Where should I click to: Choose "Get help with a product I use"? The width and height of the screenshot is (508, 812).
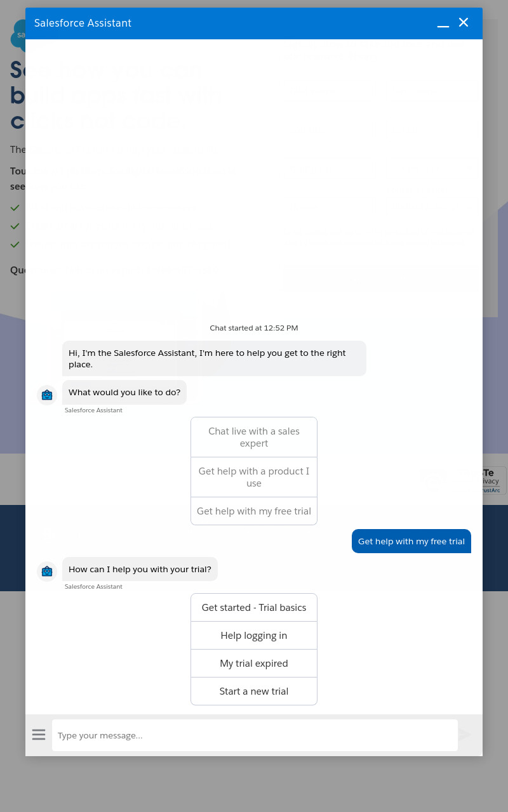[254, 477]
